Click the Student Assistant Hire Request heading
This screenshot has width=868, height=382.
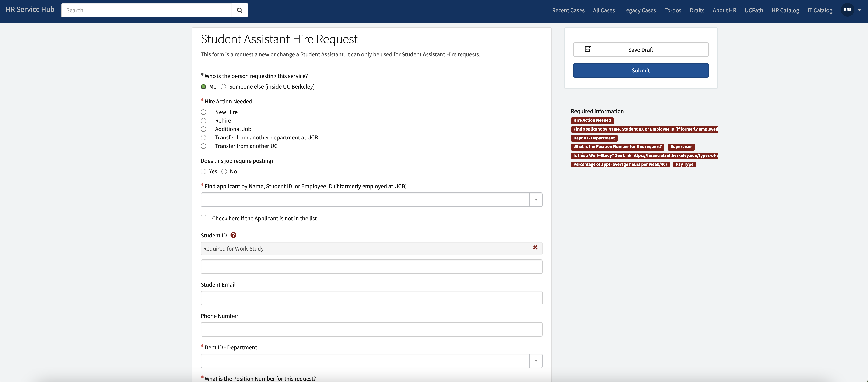point(279,39)
